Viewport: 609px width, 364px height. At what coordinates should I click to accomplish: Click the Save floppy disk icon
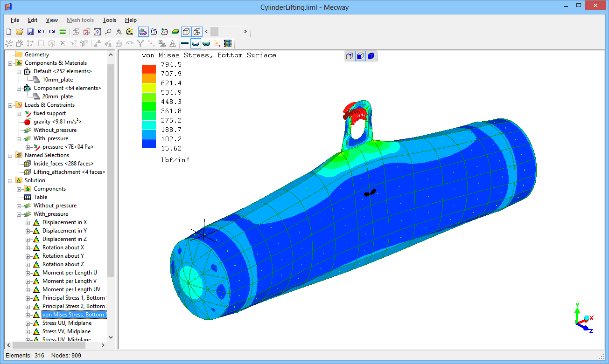pyautogui.click(x=30, y=32)
